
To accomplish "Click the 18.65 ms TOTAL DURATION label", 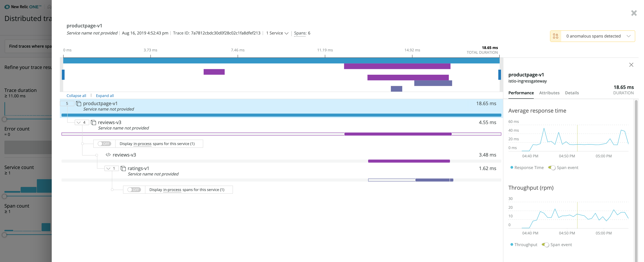I will [x=482, y=50].
